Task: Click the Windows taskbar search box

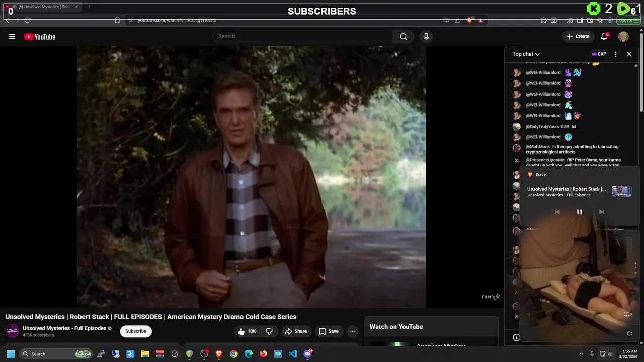Action: [56, 354]
